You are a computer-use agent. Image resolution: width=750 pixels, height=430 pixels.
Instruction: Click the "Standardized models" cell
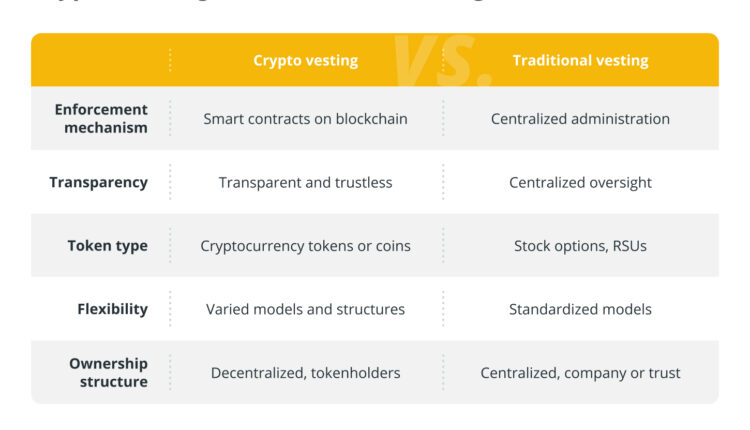click(x=580, y=309)
